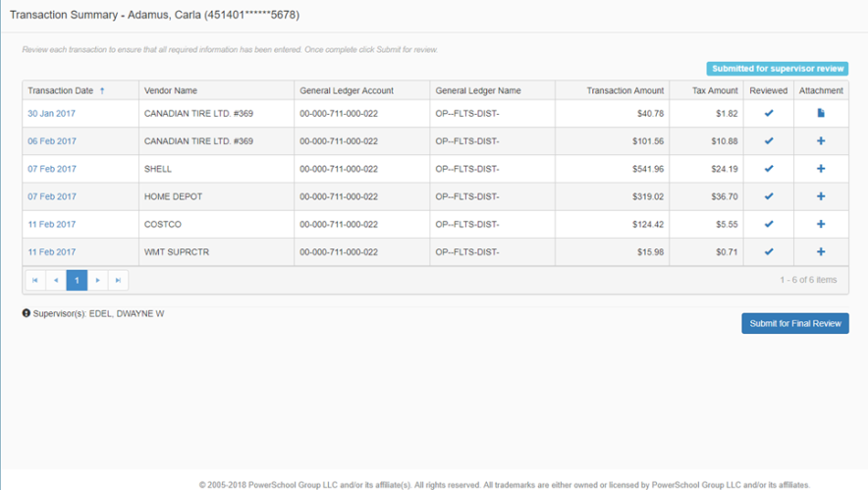Add attachment to the WMT SUPRCTR transaction
Screen dimensions: 868x490
tap(821, 252)
